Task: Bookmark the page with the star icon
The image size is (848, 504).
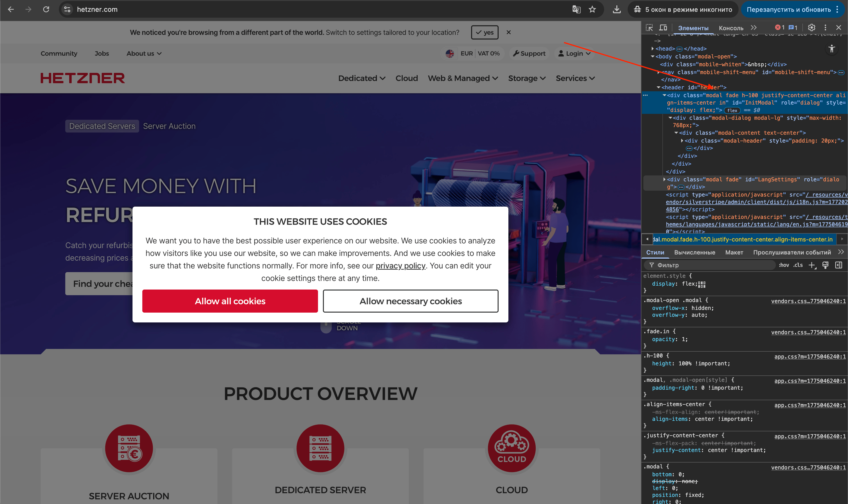Action: pyautogui.click(x=592, y=10)
